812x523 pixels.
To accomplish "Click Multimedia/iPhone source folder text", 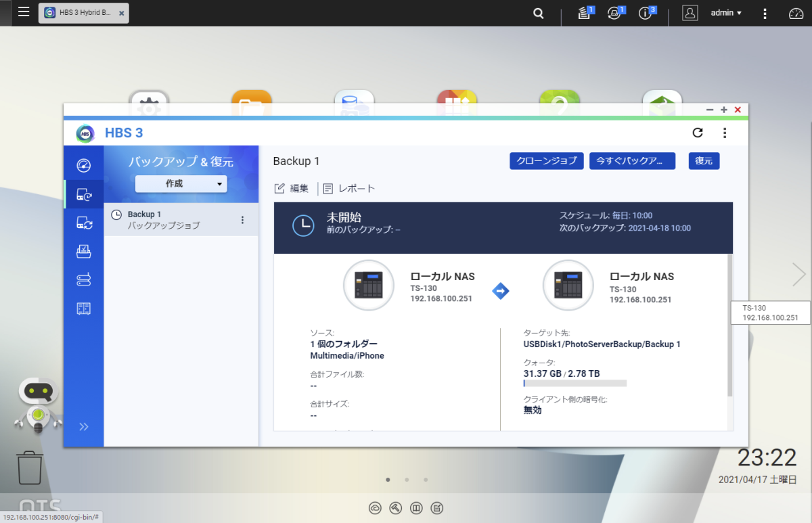I will pyautogui.click(x=347, y=355).
